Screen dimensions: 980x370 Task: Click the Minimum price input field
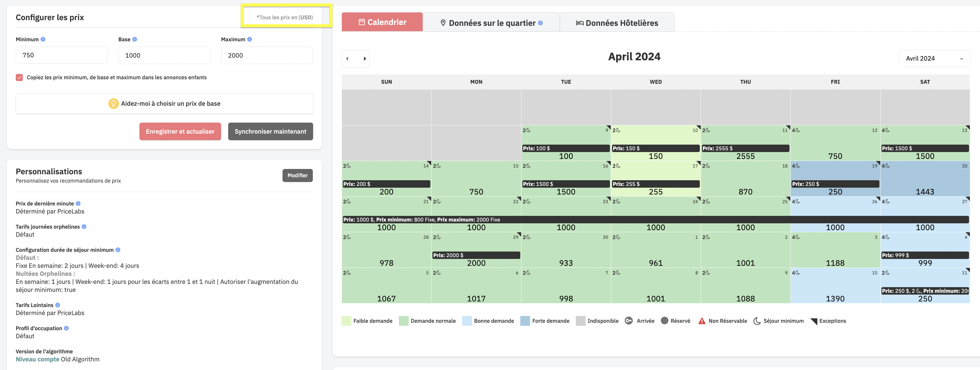tap(62, 55)
